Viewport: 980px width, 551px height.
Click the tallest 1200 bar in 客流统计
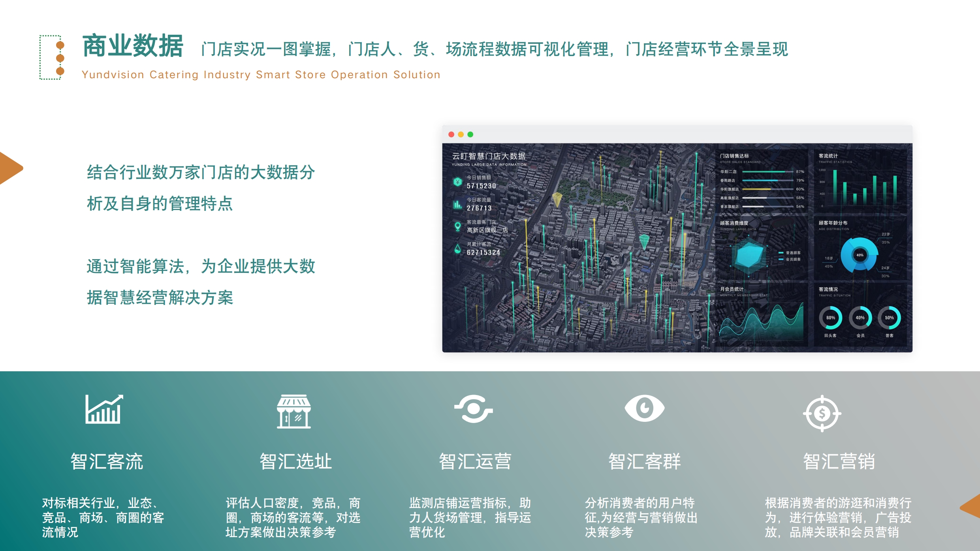click(x=835, y=187)
